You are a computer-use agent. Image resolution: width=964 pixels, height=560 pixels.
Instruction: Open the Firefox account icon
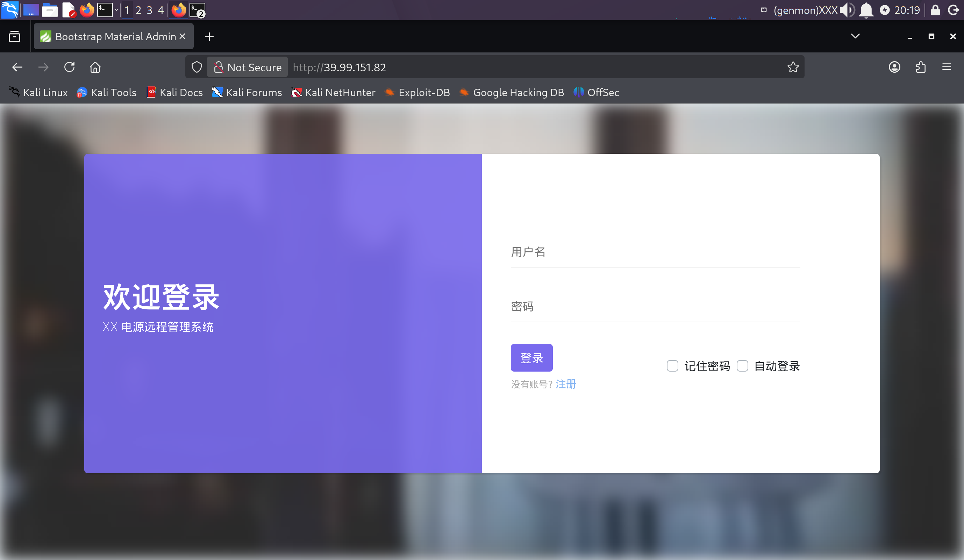894,67
